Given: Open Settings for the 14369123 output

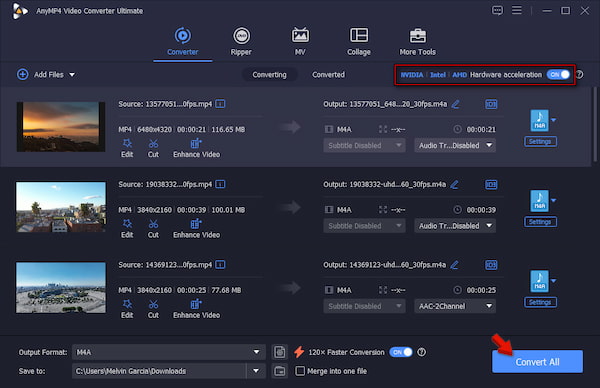Looking at the screenshot, I should point(540,302).
